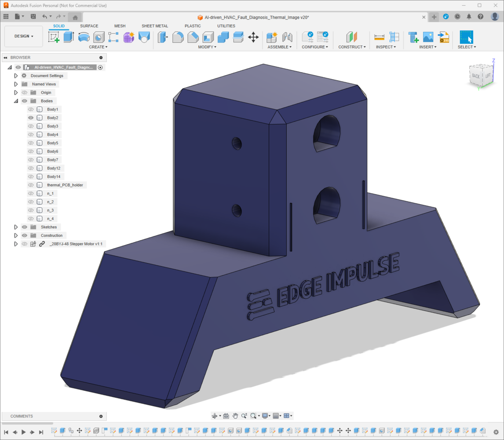Choose the Extrude tool

click(69, 37)
